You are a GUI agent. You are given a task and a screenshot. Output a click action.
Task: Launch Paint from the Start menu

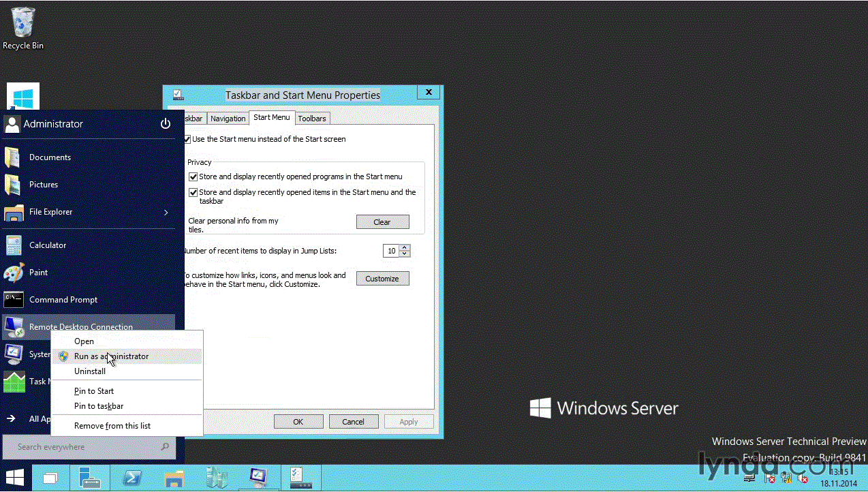(89, 273)
